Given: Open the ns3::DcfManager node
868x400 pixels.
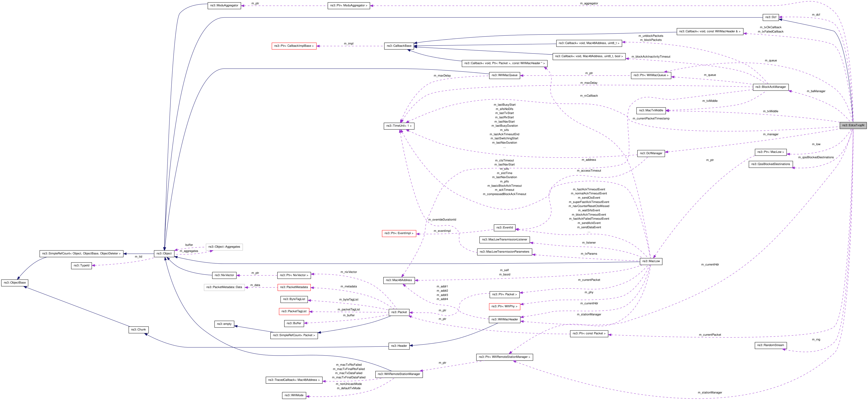Looking at the screenshot, I should tap(651, 153).
